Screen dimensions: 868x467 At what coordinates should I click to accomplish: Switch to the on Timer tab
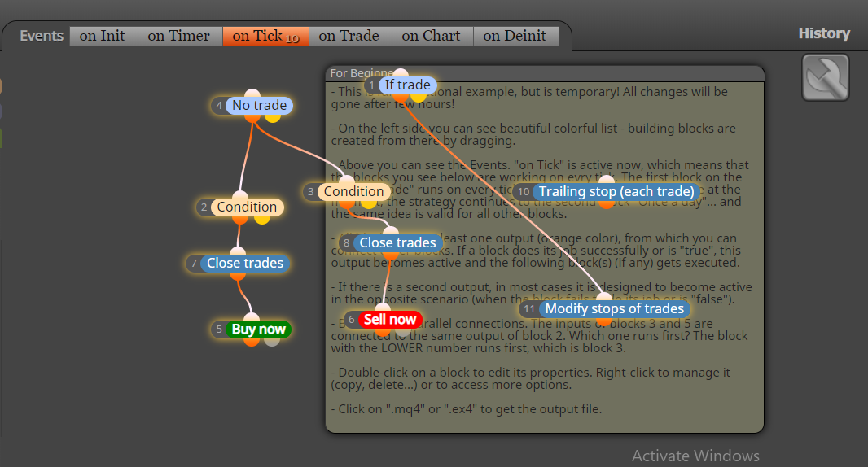pos(179,36)
